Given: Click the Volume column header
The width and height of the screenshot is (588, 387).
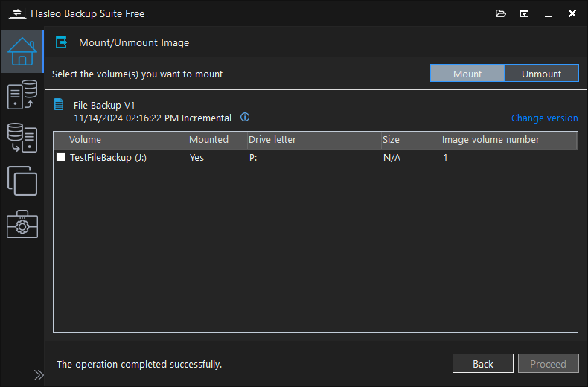Looking at the screenshot, I should click(121, 140).
